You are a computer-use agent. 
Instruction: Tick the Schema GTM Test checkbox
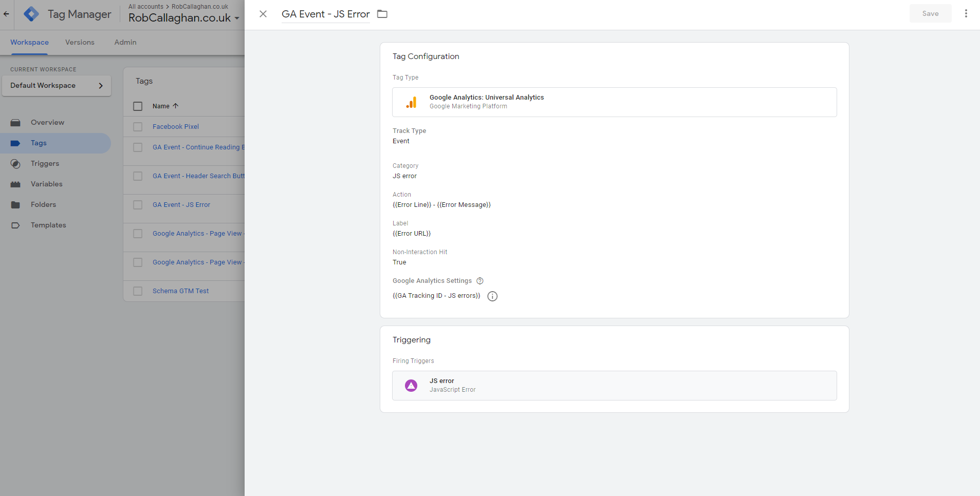pos(137,291)
